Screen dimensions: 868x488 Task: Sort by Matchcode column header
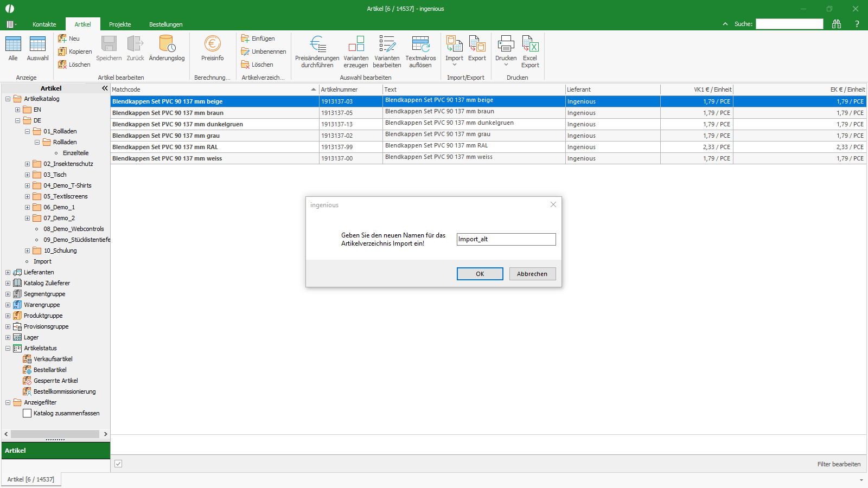pos(214,89)
